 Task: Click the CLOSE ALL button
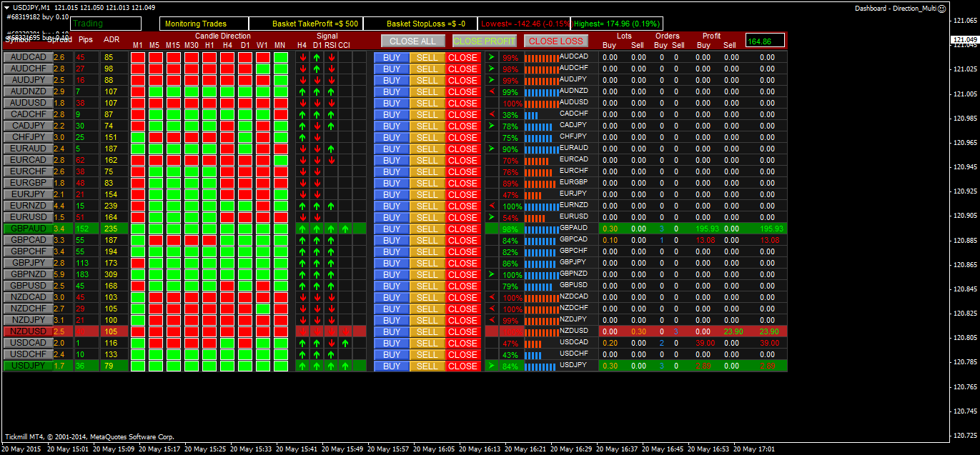412,41
